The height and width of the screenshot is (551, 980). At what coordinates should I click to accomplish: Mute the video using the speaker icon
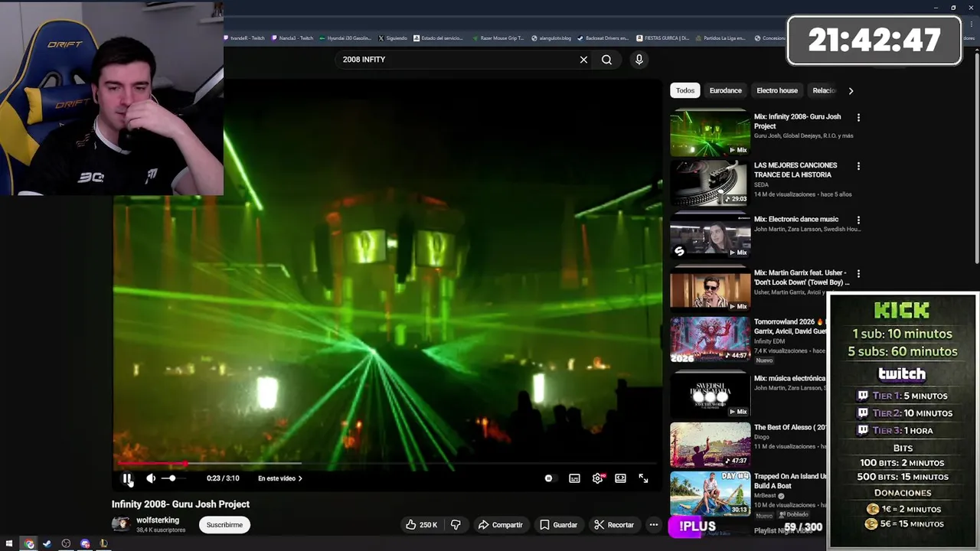151,478
